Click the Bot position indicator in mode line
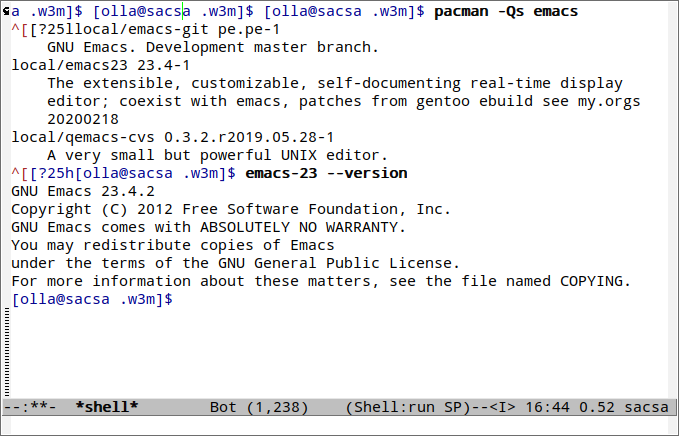 pyautogui.click(x=223, y=407)
